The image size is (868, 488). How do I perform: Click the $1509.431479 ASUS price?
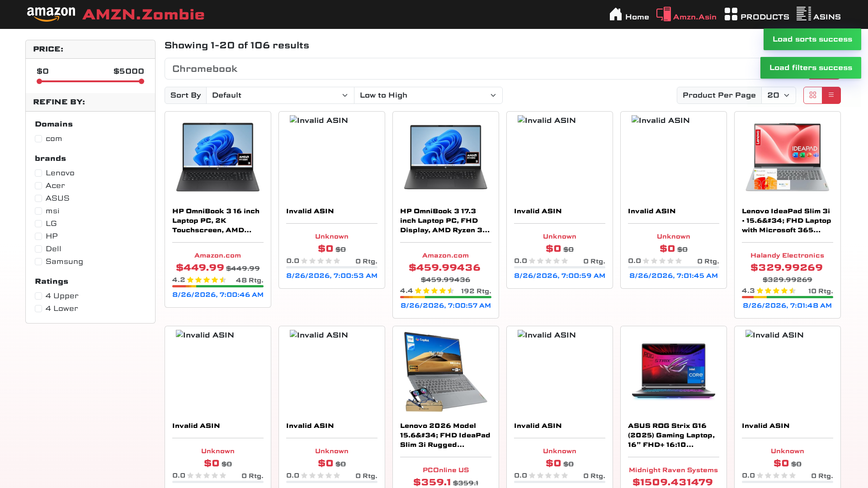[x=673, y=482]
